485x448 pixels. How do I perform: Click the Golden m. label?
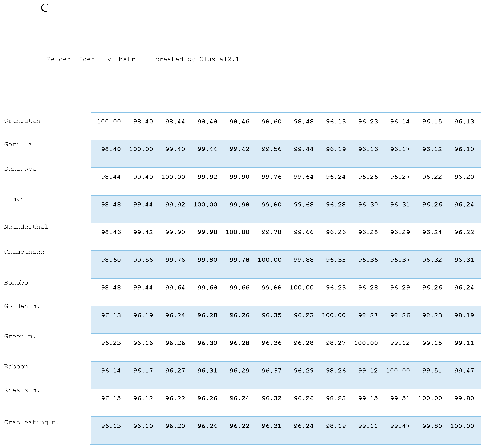tap(22, 306)
